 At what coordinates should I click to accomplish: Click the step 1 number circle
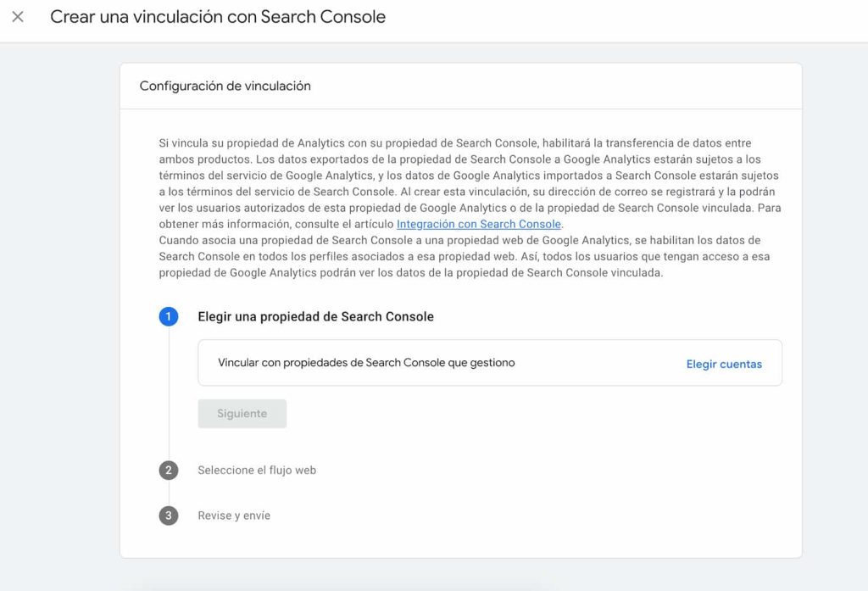(169, 316)
